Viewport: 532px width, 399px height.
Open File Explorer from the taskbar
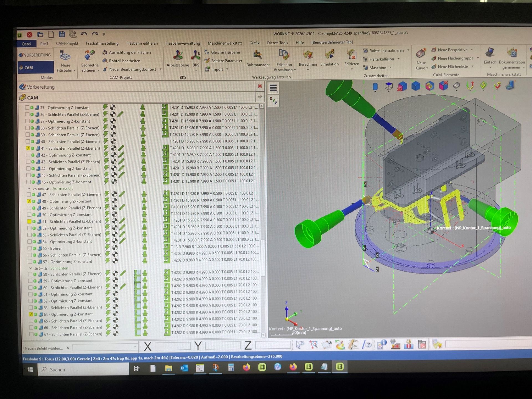[168, 368]
